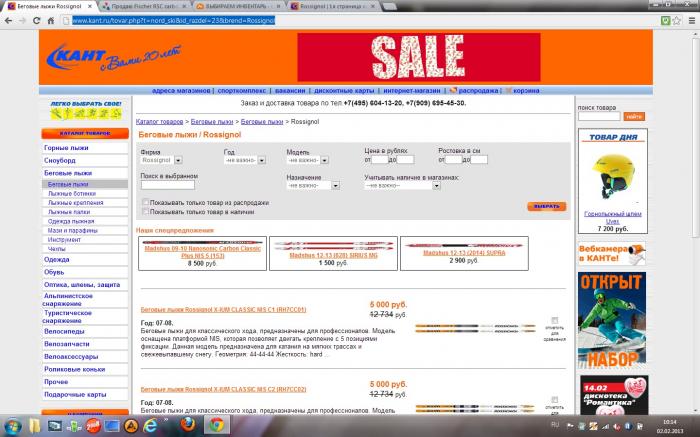This screenshot has width=700, height=437.
Task: Bookmark this page with the star icon
Action: click(676, 21)
